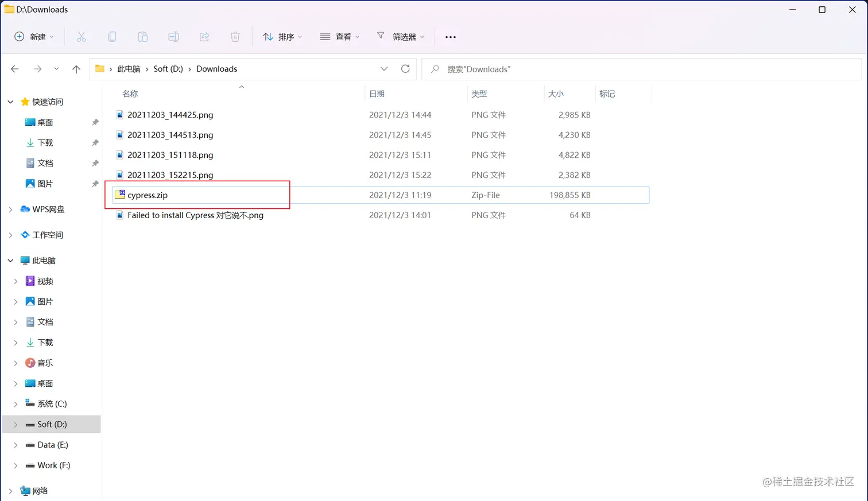Click the Rename icon in toolbar

tap(173, 37)
